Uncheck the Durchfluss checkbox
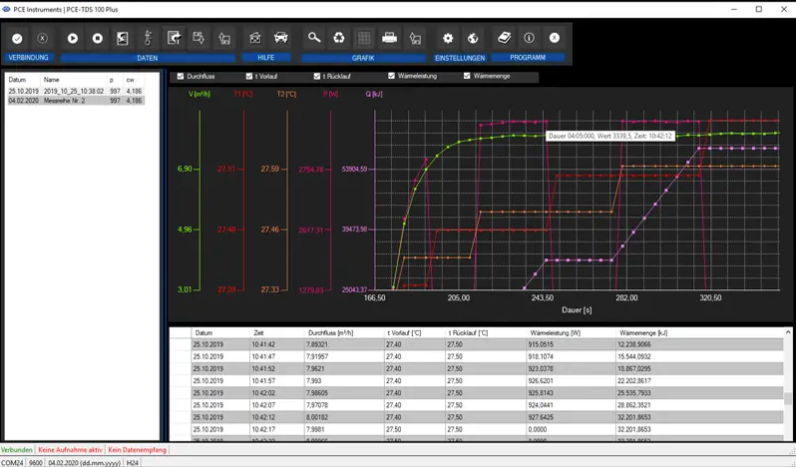The height and width of the screenshot is (467, 796). [x=180, y=76]
